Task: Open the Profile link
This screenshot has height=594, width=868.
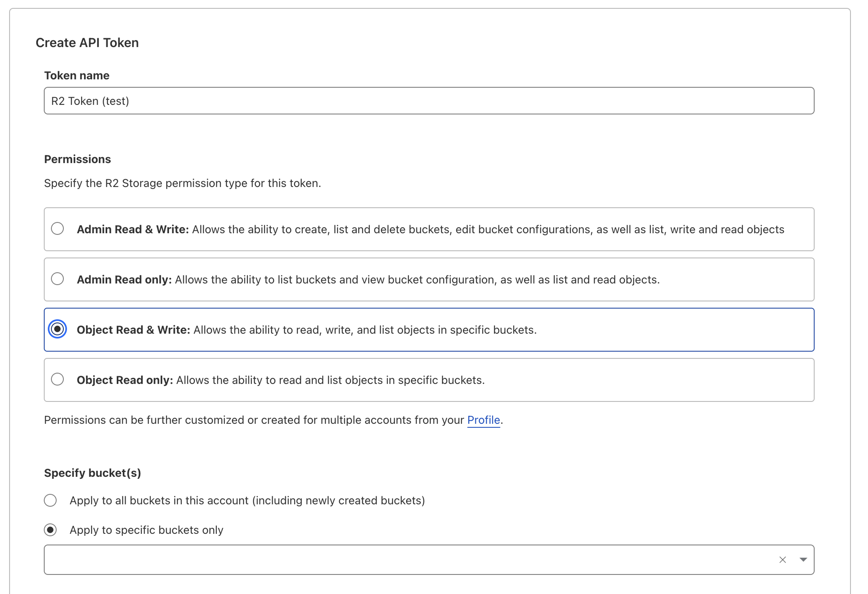Action: (x=483, y=420)
